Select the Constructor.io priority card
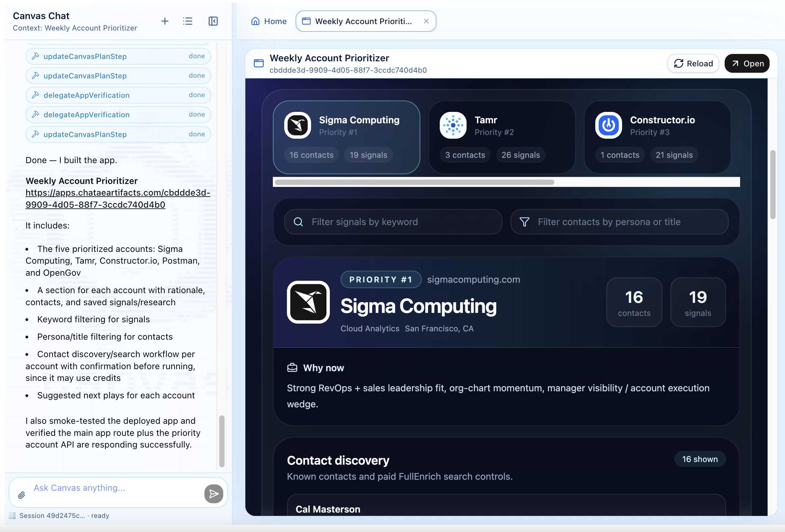This screenshot has width=785, height=532. pyautogui.click(x=657, y=137)
